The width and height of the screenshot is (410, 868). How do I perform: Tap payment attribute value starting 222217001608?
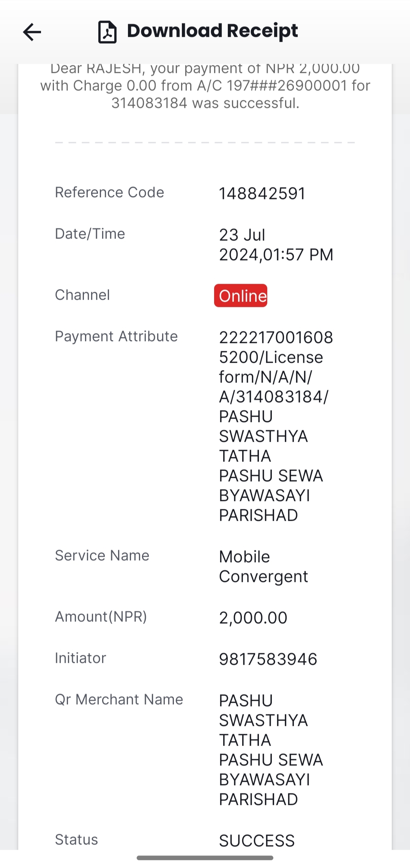click(x=276, y=426)
